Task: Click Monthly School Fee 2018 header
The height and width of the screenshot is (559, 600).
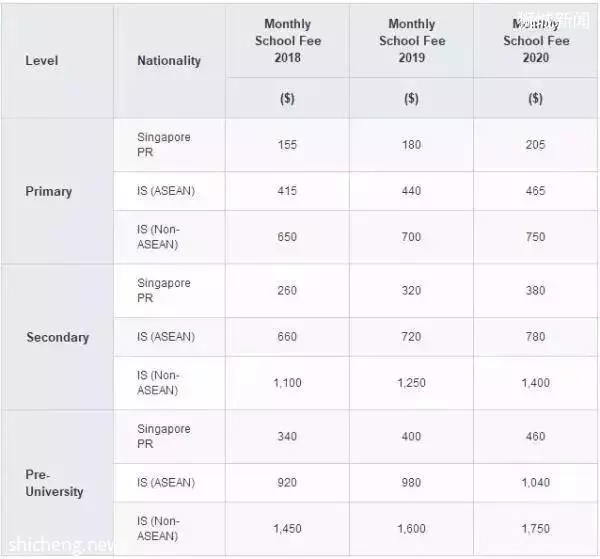Action: [288, 41]
